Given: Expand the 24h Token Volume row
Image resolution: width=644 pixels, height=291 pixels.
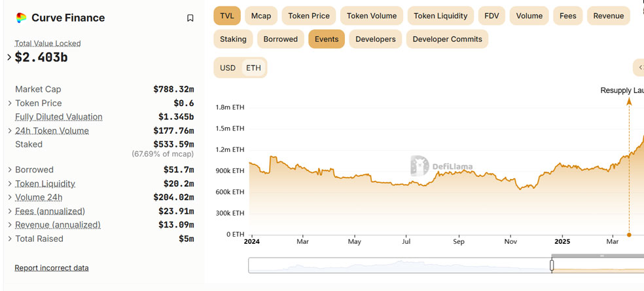Looking at the screenshot, I should 10,131.
